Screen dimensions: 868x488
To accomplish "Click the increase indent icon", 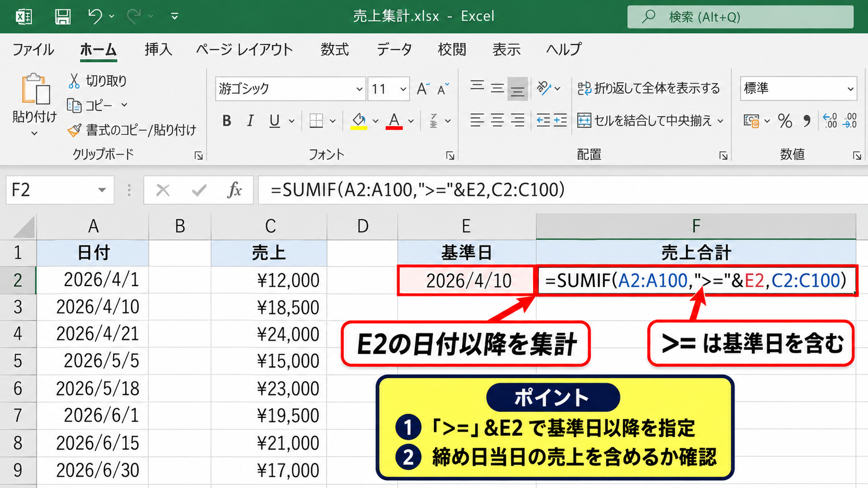I will [560, 120].
